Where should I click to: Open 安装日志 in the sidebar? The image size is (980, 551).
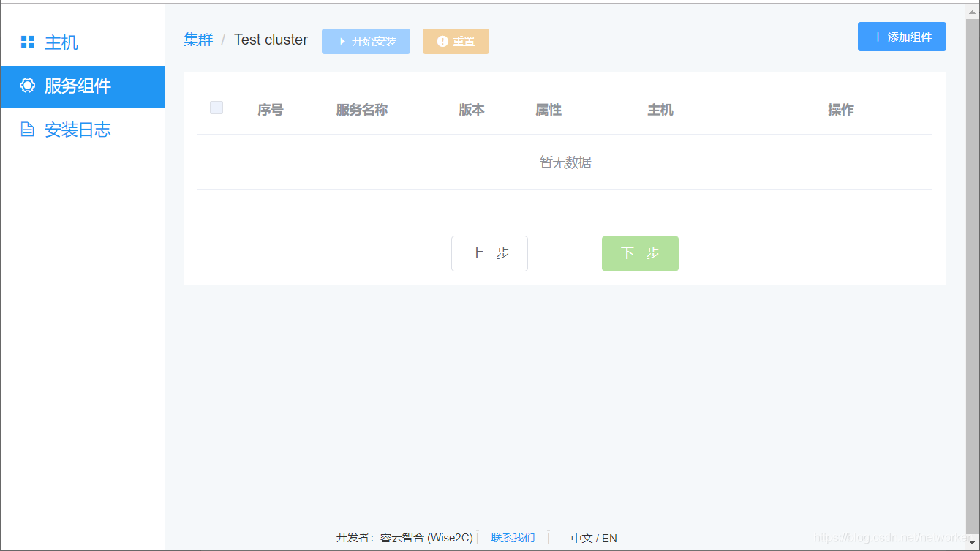tap(83, 130)
